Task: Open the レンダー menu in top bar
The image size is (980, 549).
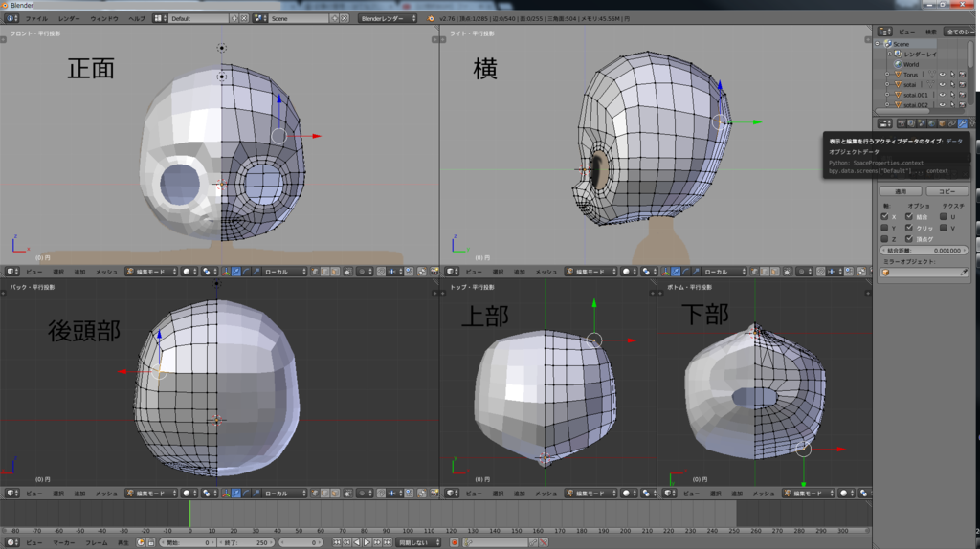Action: (69, 19)
